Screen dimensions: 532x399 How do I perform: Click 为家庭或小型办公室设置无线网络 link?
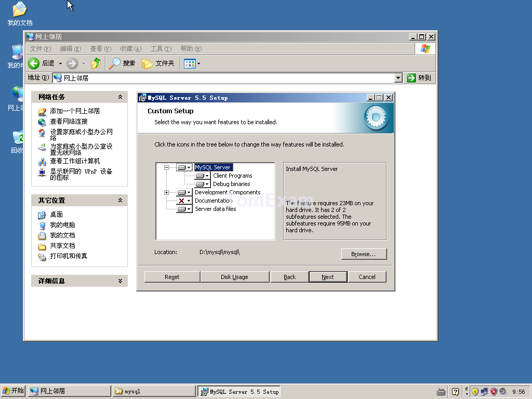pyautogui.click(x=81, y=149)
